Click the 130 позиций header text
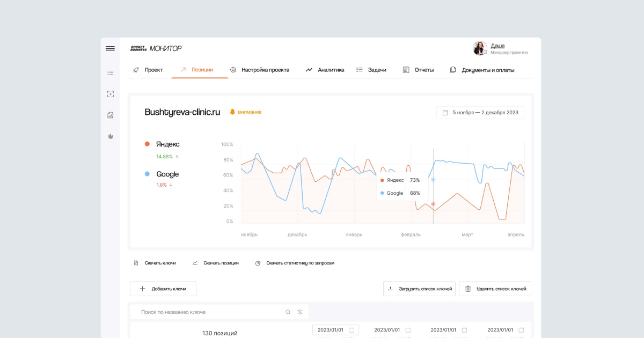 coord(219,333)
